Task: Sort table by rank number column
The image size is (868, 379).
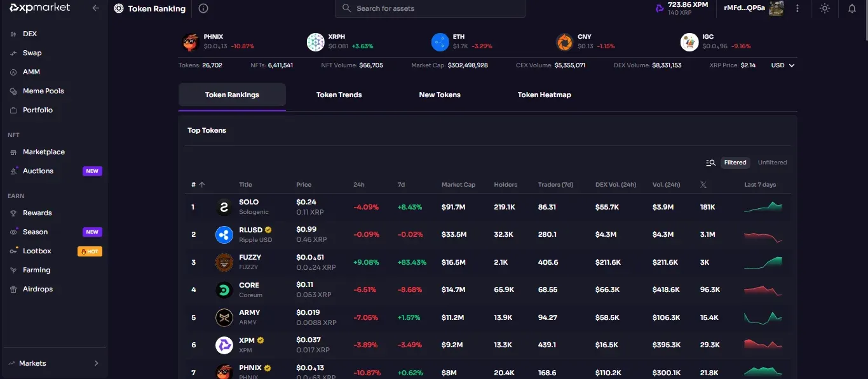Action: tap(198, 185)
